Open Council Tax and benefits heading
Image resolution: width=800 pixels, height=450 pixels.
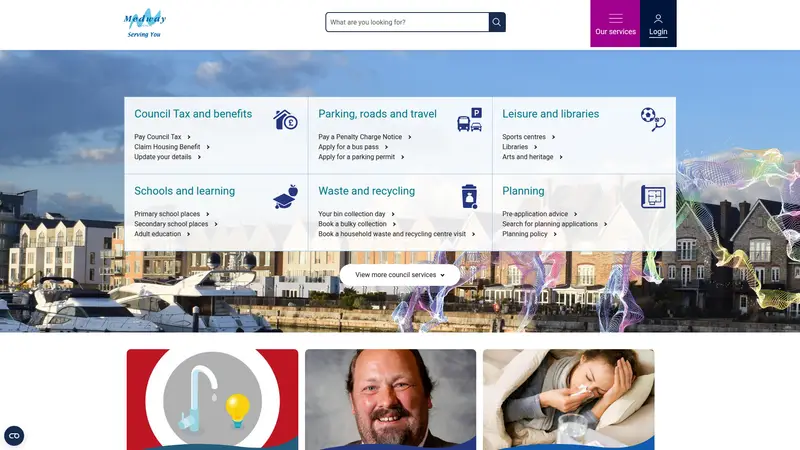193,114
